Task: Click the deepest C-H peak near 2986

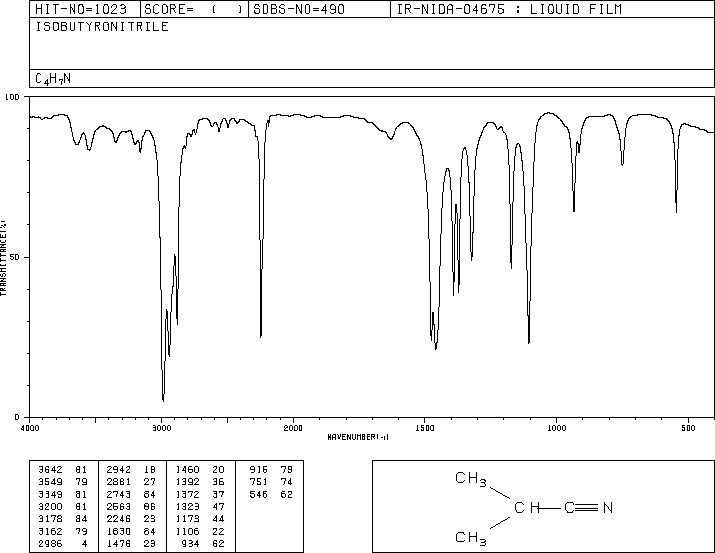Action: pos(163,400)
